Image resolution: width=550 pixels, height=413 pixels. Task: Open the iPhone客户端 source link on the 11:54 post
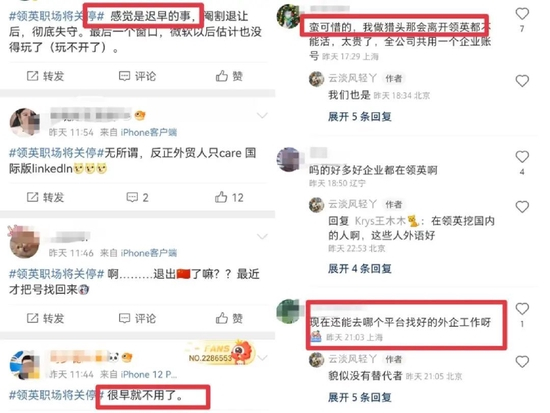149,132
